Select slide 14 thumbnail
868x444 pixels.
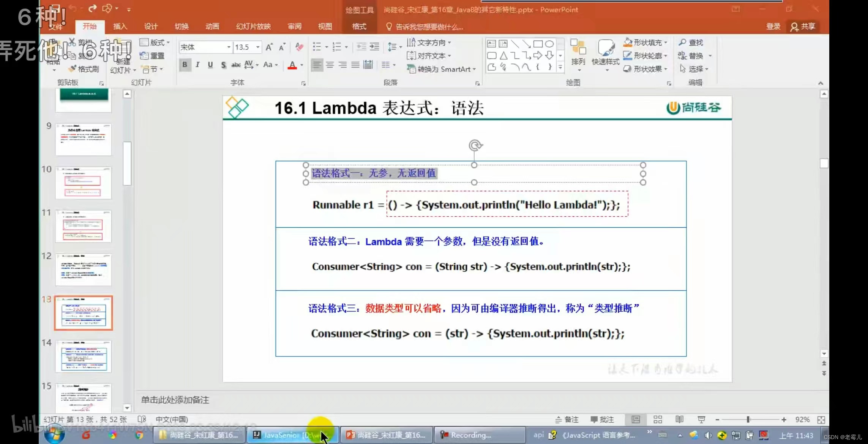click(x=83, y=356)
